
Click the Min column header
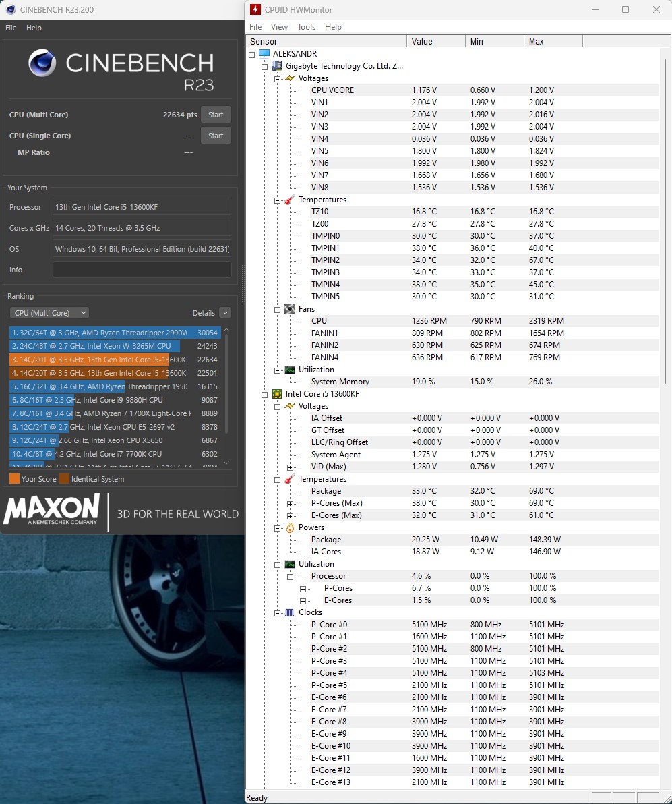coord(495,42)
